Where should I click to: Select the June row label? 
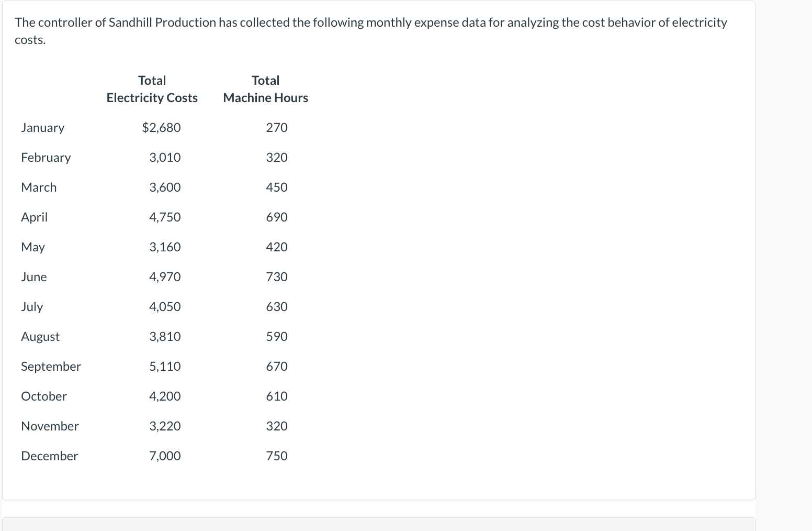click(34, 277)
